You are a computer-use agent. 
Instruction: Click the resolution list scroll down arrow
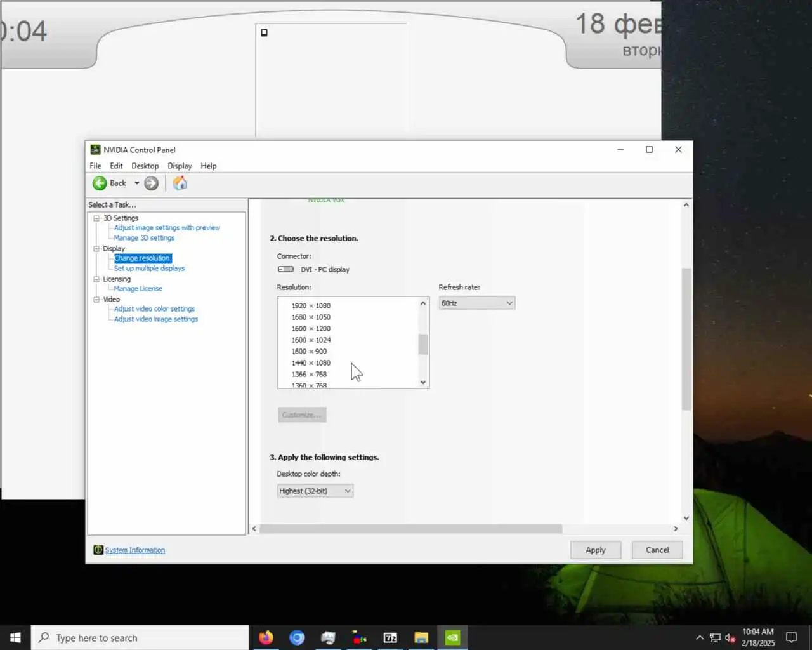pos(423,382)
